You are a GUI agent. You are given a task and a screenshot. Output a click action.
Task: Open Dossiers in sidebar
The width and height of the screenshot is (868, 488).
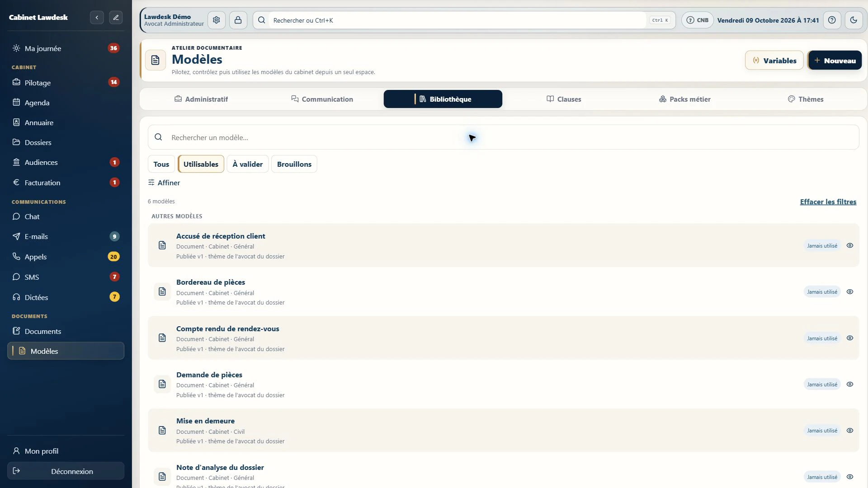pyautogui.click(x=66, y=142)
